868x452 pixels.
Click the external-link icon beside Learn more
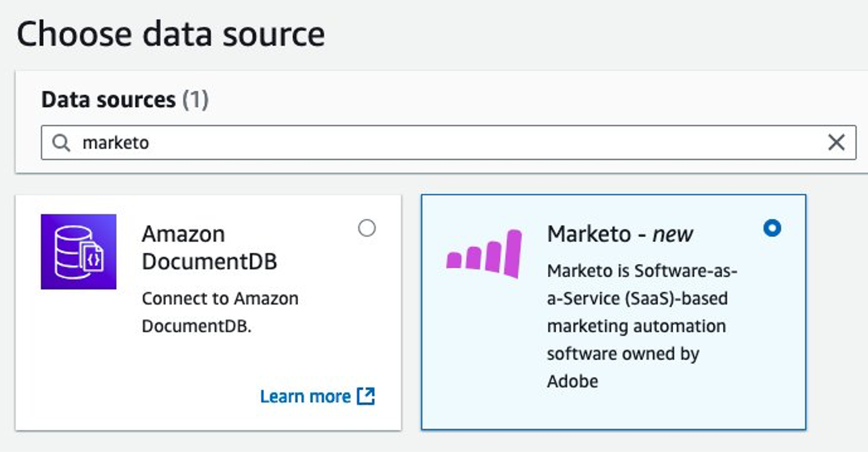365,396
